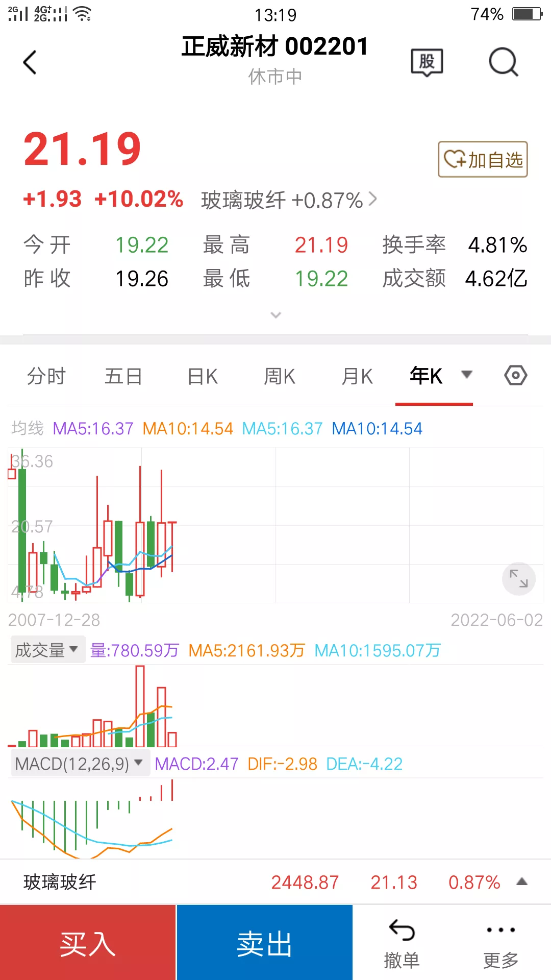This screenshot has width=551, height=980.
Task: Select the 年K chart tab
Action: (426, 376)
